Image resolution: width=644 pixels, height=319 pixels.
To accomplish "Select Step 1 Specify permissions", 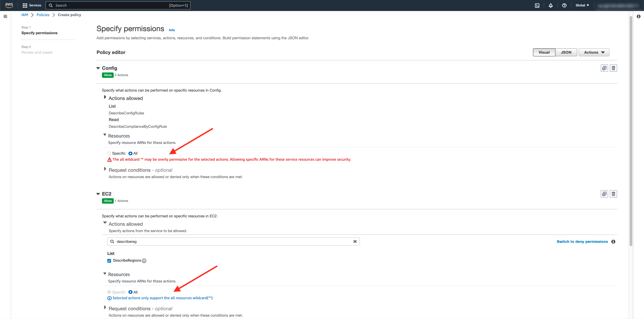I will 39,33.
